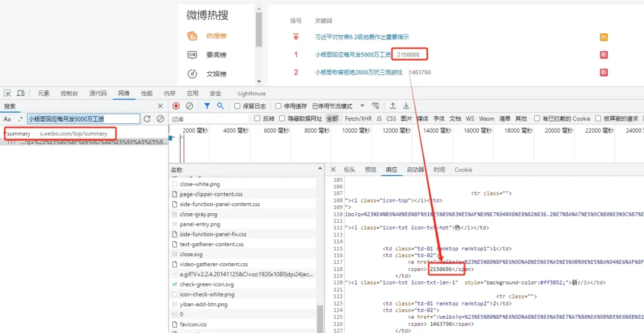This screenshot has height=333, width=644.
Task: Enable the 保留日志 checkbox
Action: point(237,106)
